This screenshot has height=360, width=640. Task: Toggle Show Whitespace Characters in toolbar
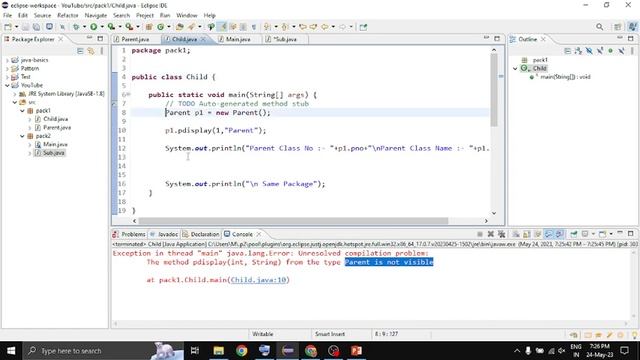tap(254, 27)
